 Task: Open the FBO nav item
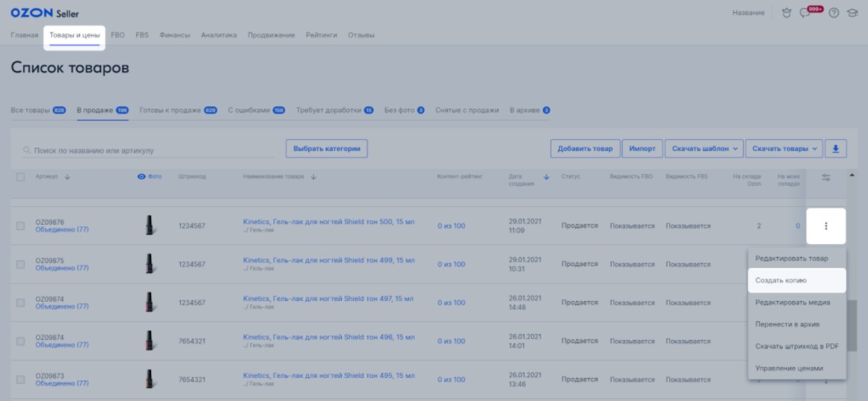click(x=117, y=35)
